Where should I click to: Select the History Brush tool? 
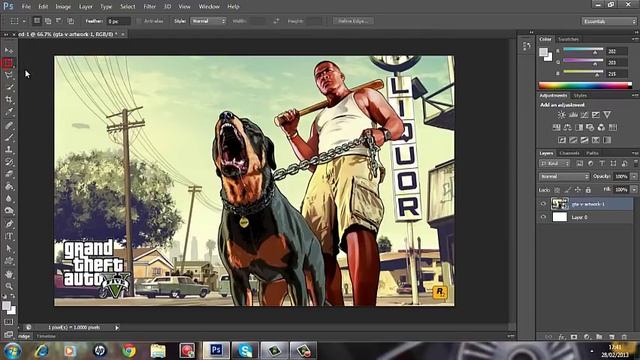9,162
